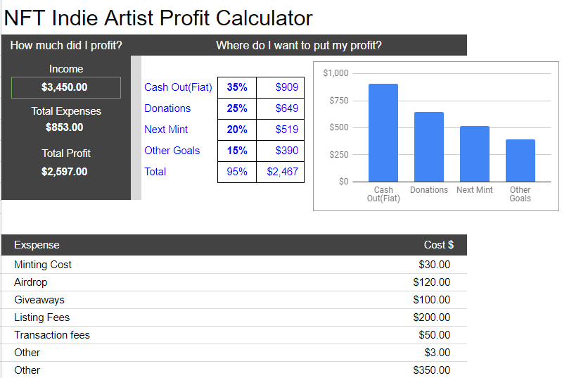The height and width of the screenshot is (378, 588).
Task: Click the Other Goals chart bar
Action: click(x=520, y=160)
